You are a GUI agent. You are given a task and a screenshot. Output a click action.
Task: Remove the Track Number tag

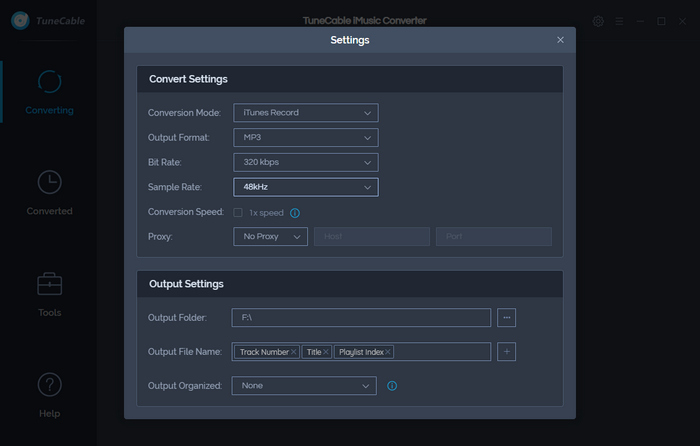click(294, 352)
